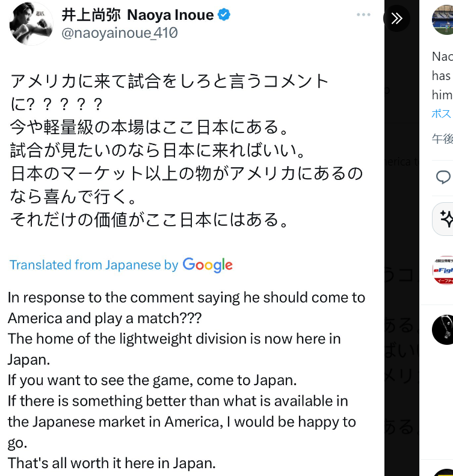
Task: Click the reply speech bubble icon
Action: click(443, 176)
